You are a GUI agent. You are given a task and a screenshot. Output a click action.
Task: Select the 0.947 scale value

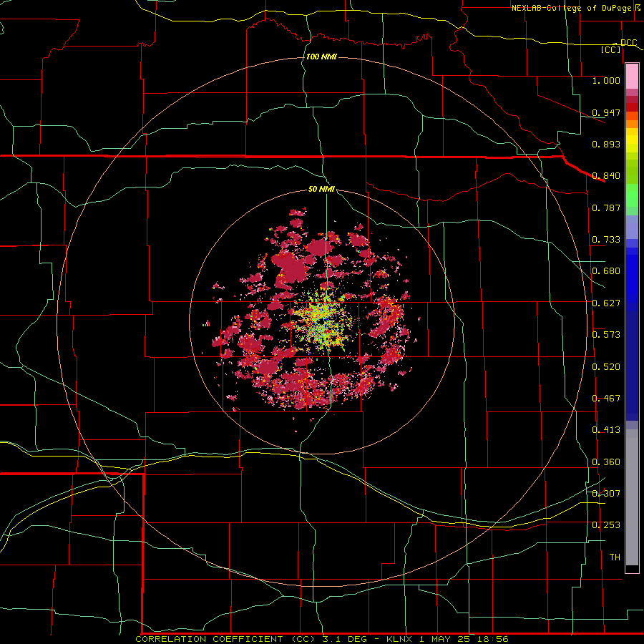(606, 112)
